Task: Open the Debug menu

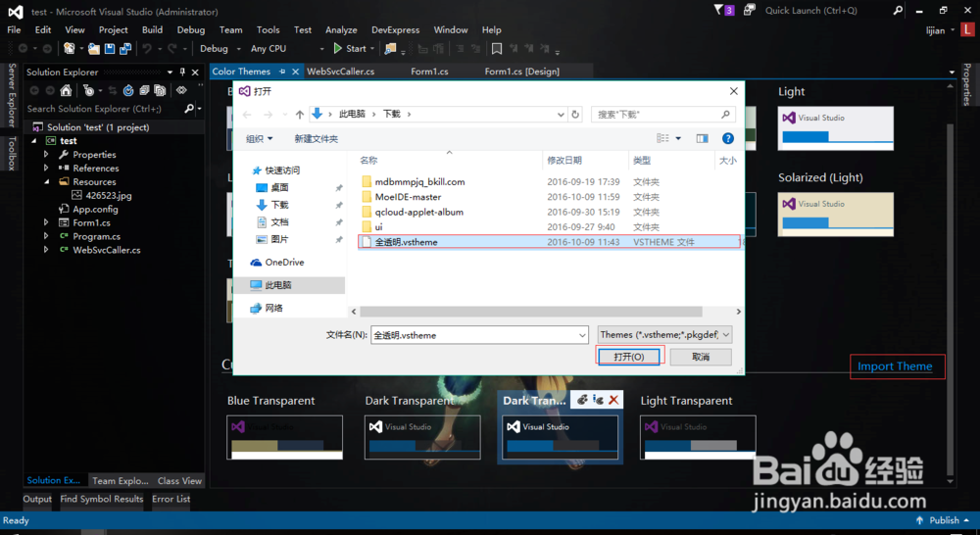Action: click(x=191, y=30)
